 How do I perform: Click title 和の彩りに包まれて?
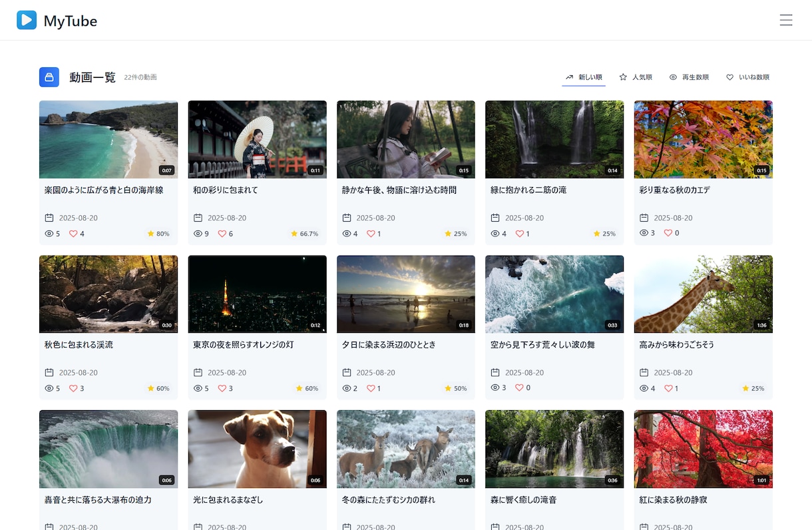click(226, 190)
